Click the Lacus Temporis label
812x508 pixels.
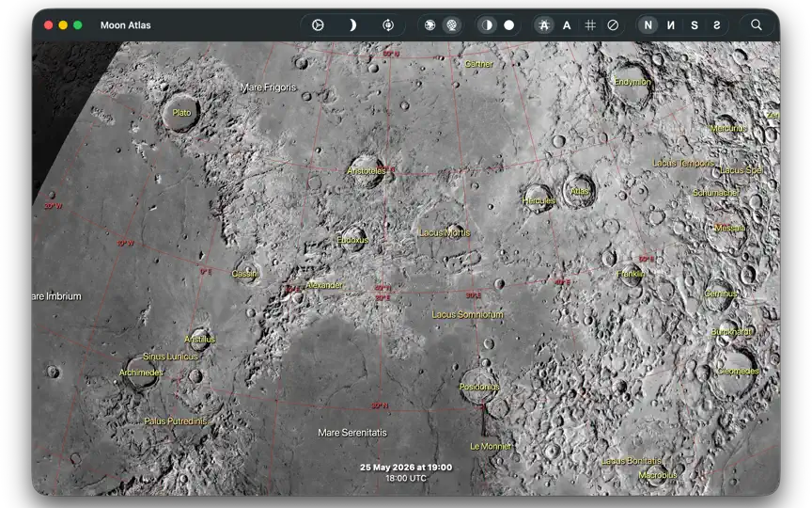[683, 164]
